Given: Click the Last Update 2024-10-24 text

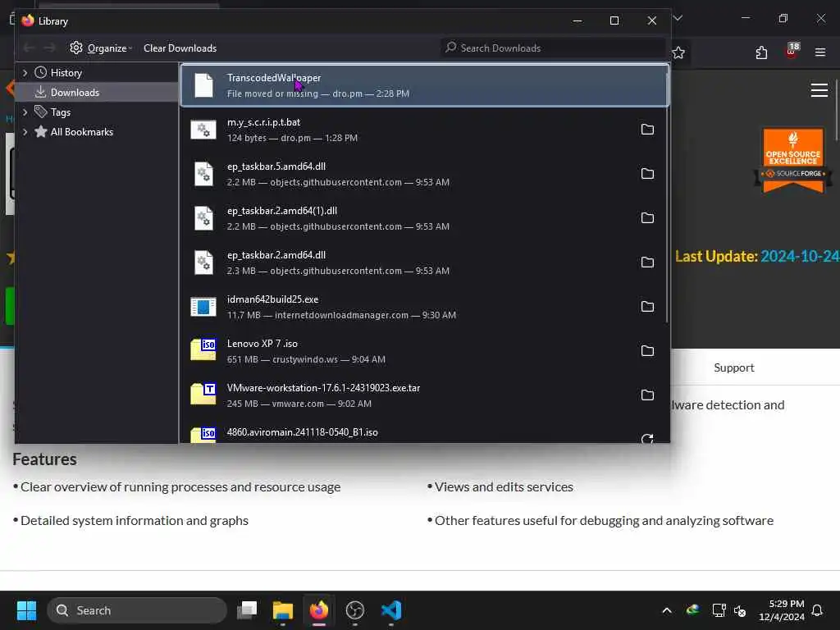Looking at the screenshot, I should point(757,257).
